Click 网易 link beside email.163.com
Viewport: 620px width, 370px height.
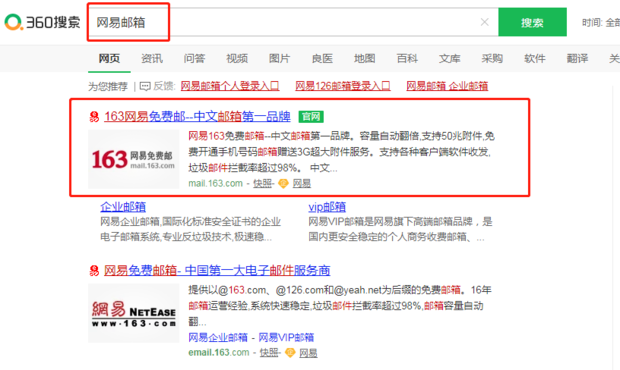[x=308, y=353]
